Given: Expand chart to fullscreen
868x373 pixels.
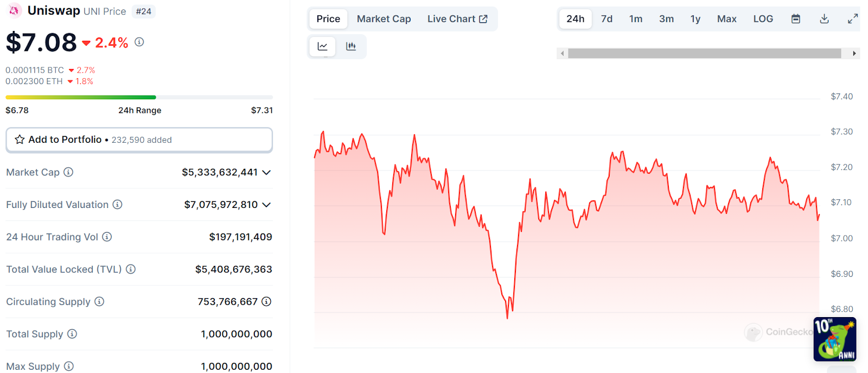Looking at the screenshot, I should coord(853,19).
